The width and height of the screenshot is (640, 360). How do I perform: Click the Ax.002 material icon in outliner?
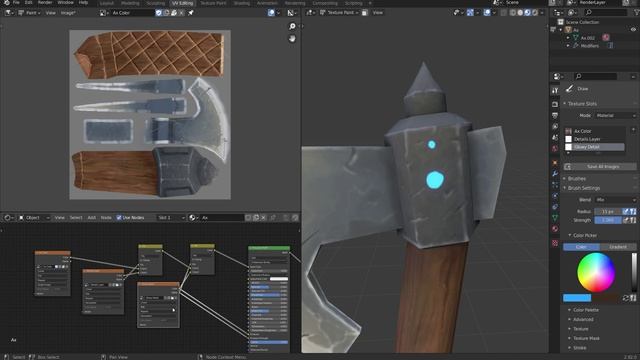click(x=606, y=38)
